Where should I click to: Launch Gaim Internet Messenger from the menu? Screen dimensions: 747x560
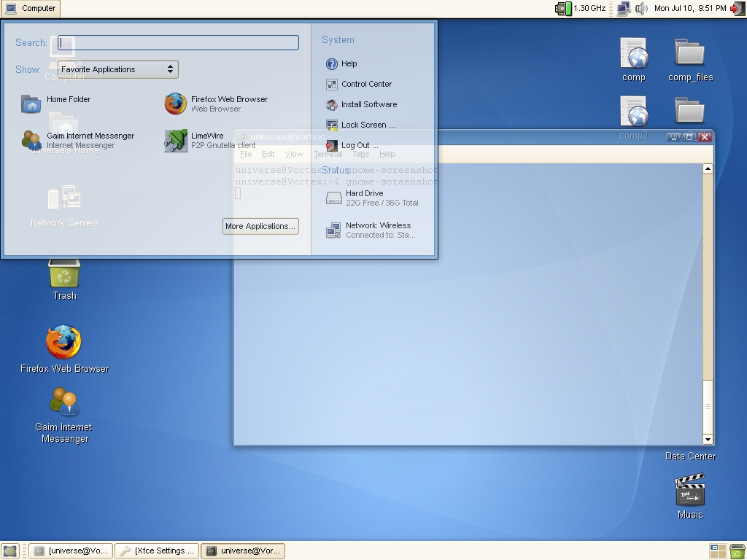tap(78, 140)
